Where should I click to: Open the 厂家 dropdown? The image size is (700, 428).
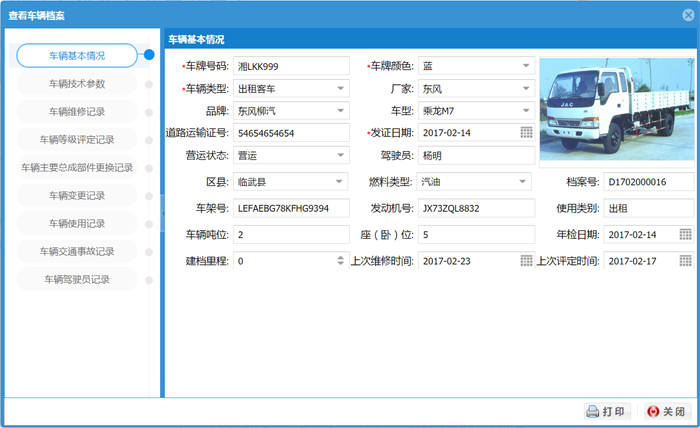click(x=526, y=88)
